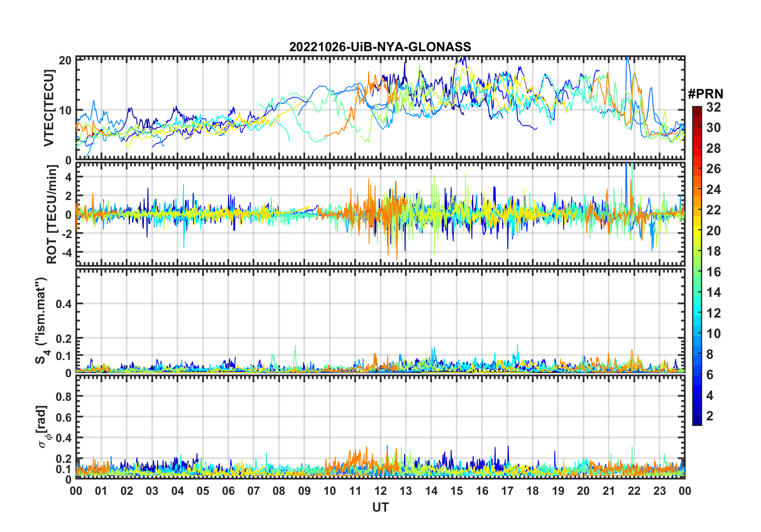Select colorbar tick label 8
Screen dimensions: 761x532
click(710, 354)
